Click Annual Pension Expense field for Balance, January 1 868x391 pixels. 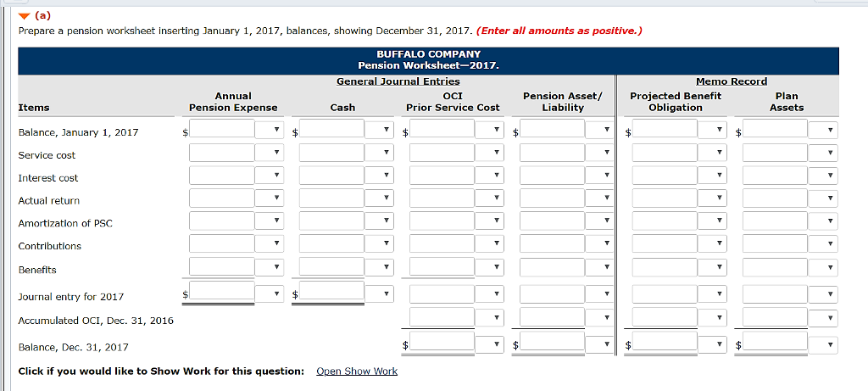[221, 131]
